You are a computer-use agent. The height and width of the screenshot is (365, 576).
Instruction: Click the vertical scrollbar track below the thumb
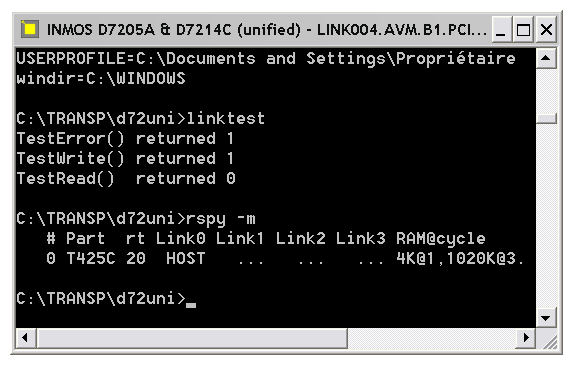546,216
